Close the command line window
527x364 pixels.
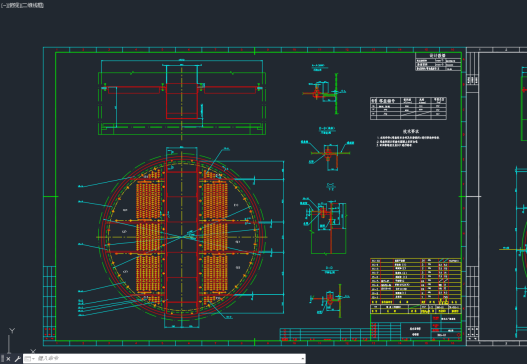point(8,359)
